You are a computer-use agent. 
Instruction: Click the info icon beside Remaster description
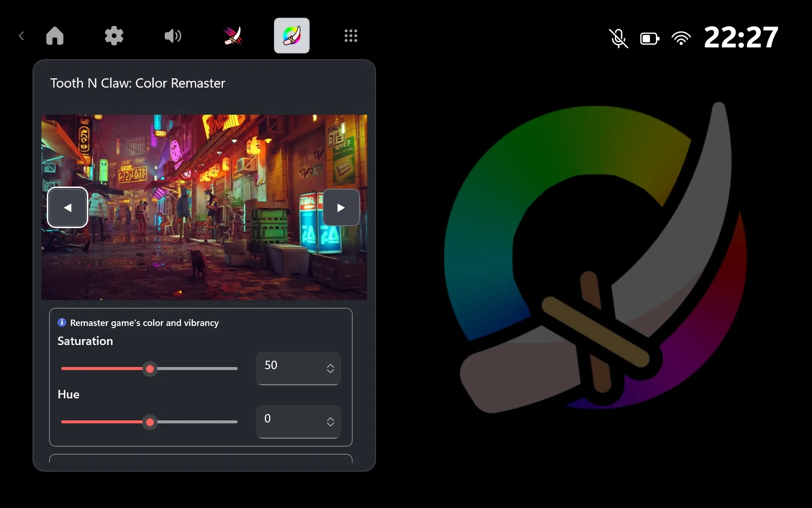(62, 323)
